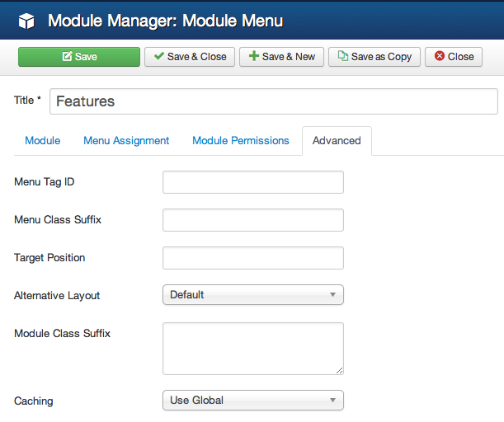Click the green plus icon on Save & New
Screen dimensions: 504x422
(x=254, y=56)
